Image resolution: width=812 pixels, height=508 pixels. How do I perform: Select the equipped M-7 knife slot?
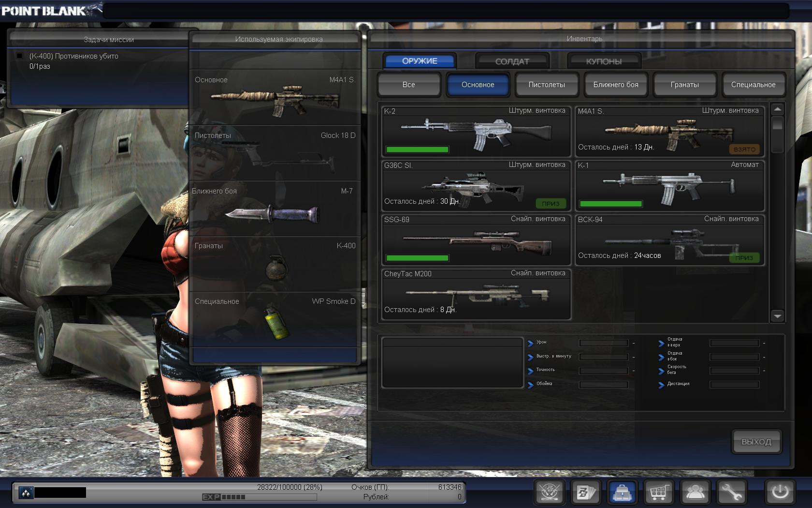275,209
